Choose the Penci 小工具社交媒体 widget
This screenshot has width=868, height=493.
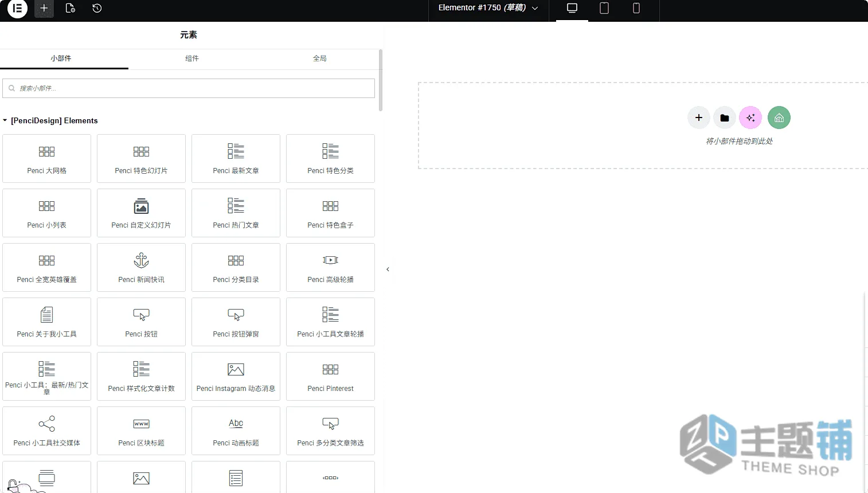click(47, 431)
